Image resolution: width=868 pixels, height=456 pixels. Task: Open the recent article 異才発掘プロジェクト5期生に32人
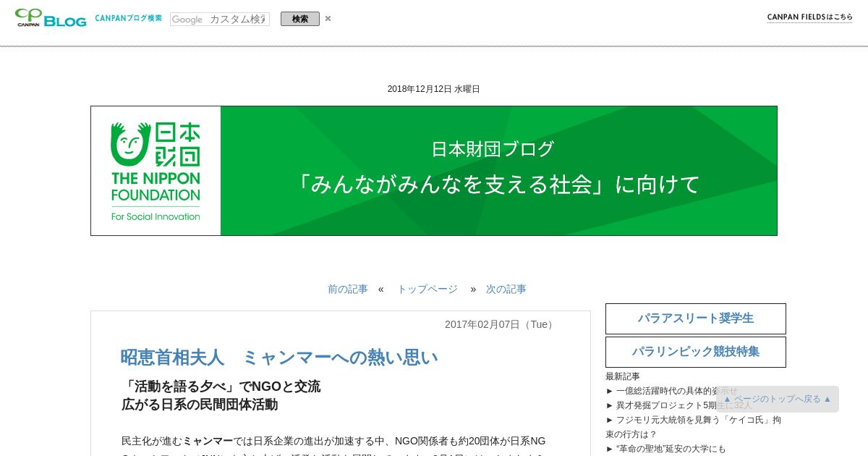coord(684,405)
